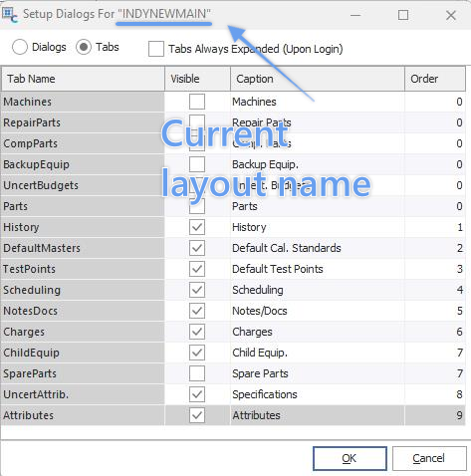Uncheck Visible box for TestPoints row

(x=197, y=269)
